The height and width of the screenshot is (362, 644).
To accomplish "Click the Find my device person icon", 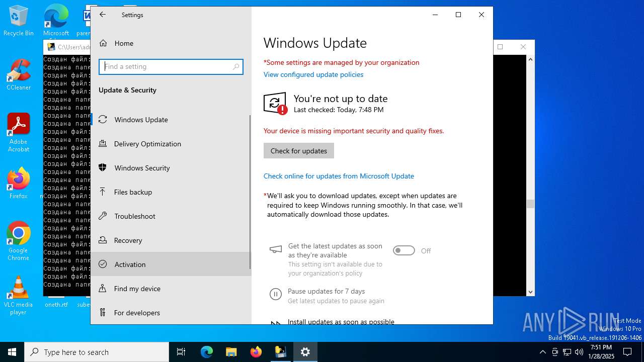I will tap(103, 289).
